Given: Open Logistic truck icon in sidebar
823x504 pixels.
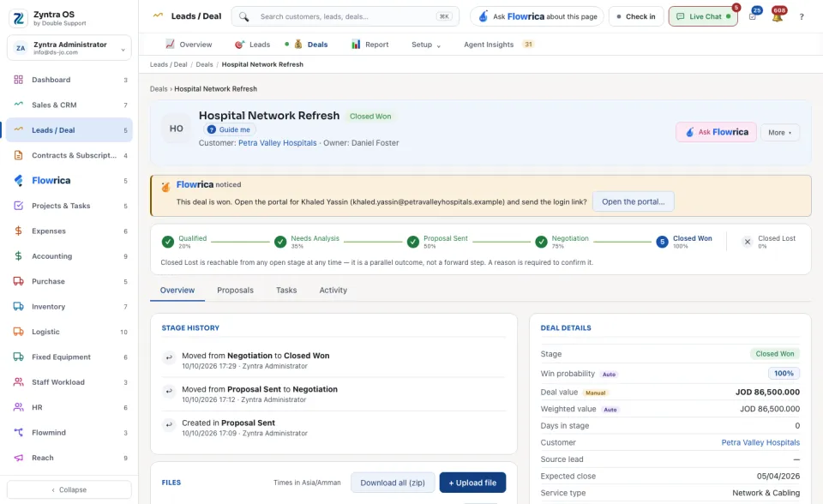Looking at the screenshot, I should tap(18, 332).
